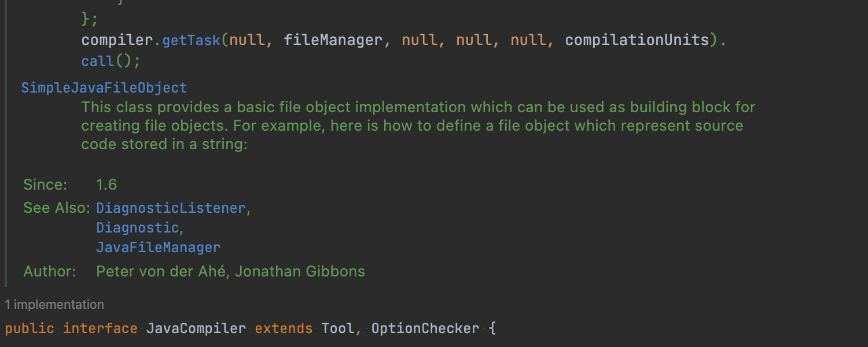Click the standalone Diagnostic link
868x347 pixels.
tap(137, 228)
